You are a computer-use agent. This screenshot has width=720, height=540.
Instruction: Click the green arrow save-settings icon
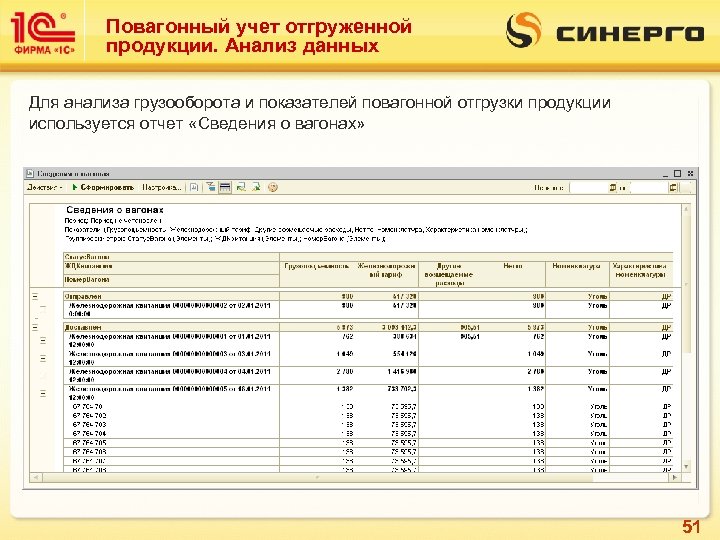(x=256, y=187)
